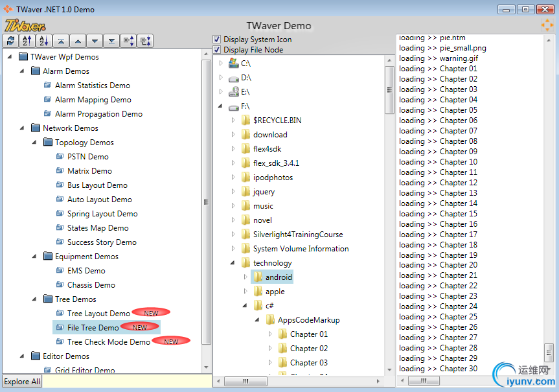Select System Volume Information folder
The width and height of the screenshot is (559, 392).
[x=301, y=249]
